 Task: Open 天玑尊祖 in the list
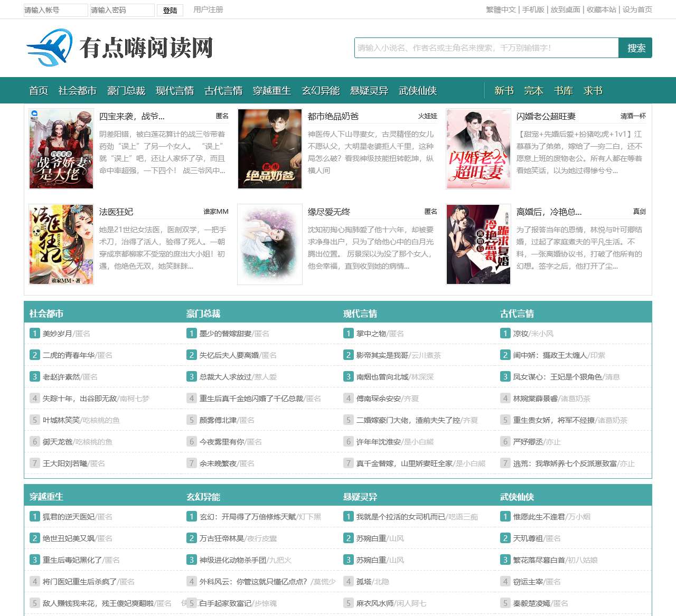click(x=528, y=538)
